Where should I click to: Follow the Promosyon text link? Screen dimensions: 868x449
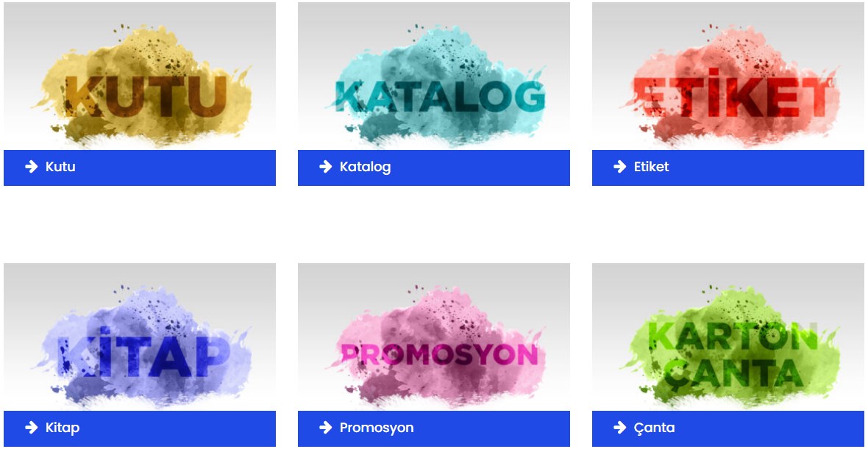click(377, 428)
